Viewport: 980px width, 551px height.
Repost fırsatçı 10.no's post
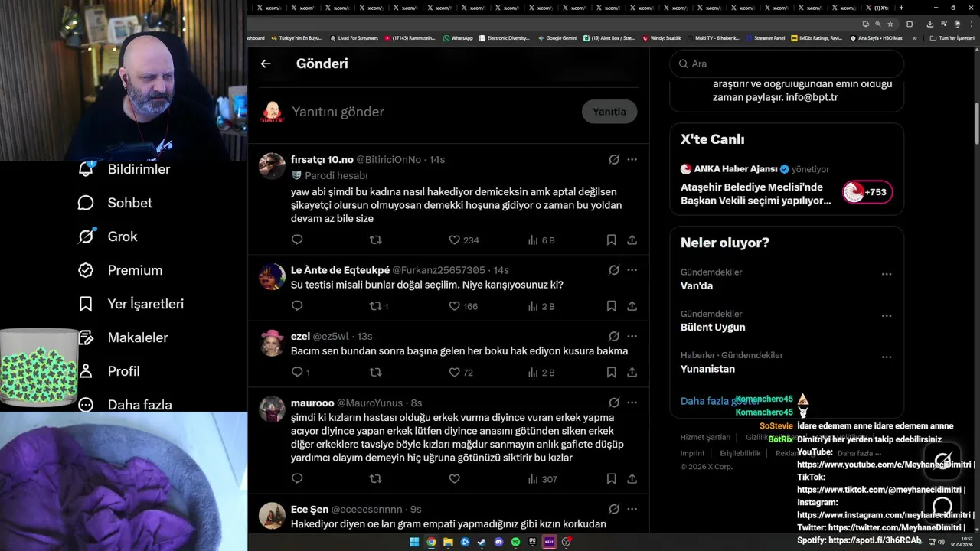(x=375, y=240)
